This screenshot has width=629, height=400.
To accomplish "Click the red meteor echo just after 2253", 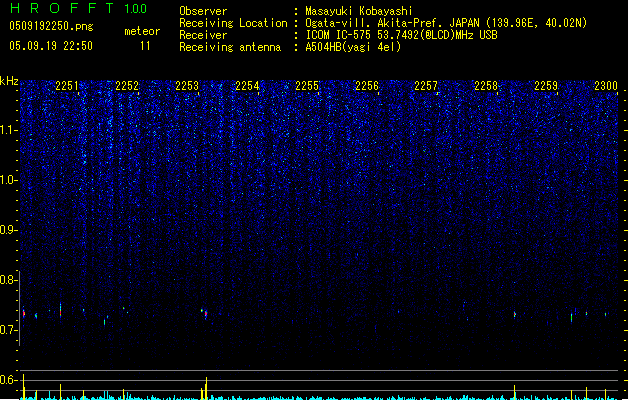I will coord(206,314).
